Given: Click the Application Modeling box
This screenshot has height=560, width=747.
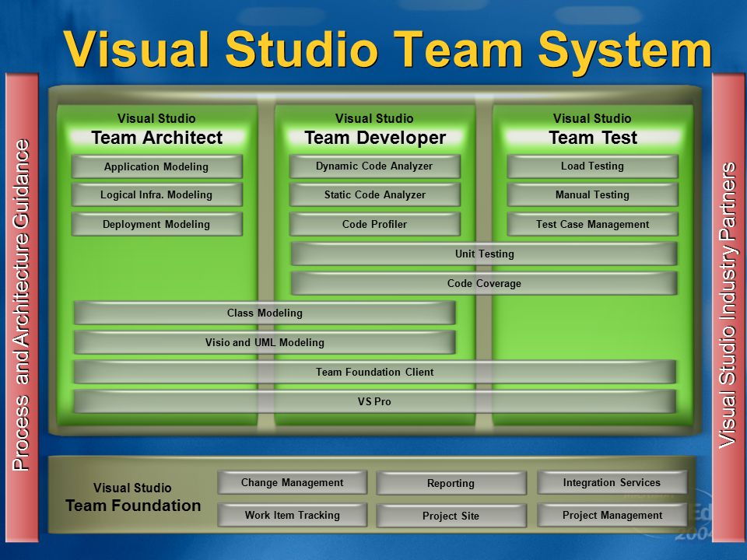Looking at the screenshot, I should [156, 166].
